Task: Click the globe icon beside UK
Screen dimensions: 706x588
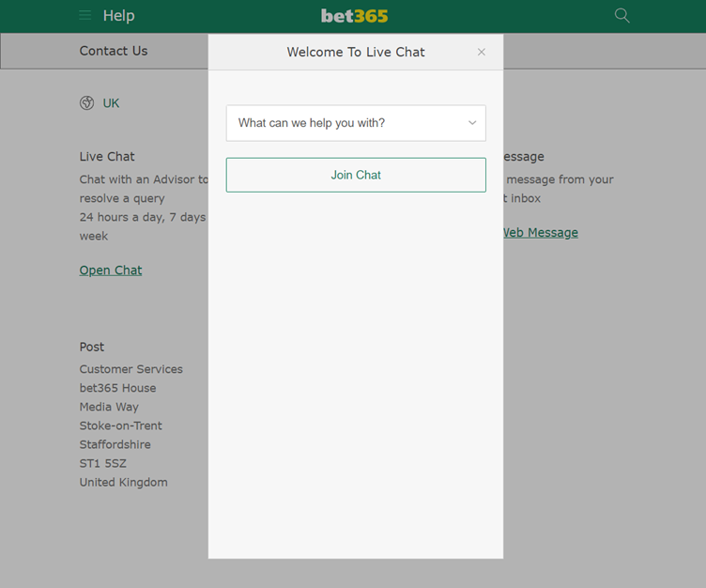Action: [x=87, y=103]
